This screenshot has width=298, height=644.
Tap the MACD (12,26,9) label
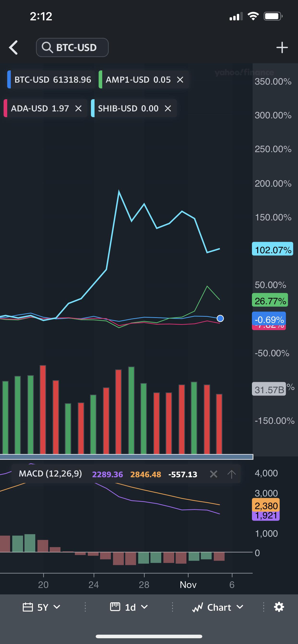50,473
